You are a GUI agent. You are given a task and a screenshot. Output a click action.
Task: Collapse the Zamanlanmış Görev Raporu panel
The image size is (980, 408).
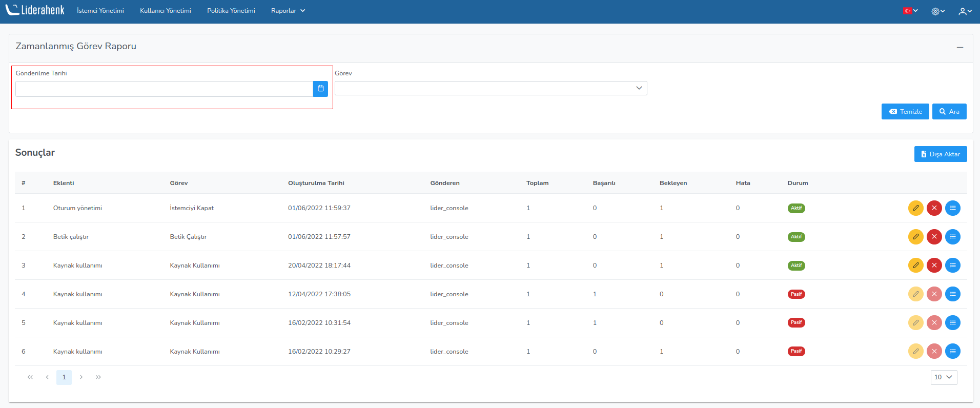[x=959, y=47]
